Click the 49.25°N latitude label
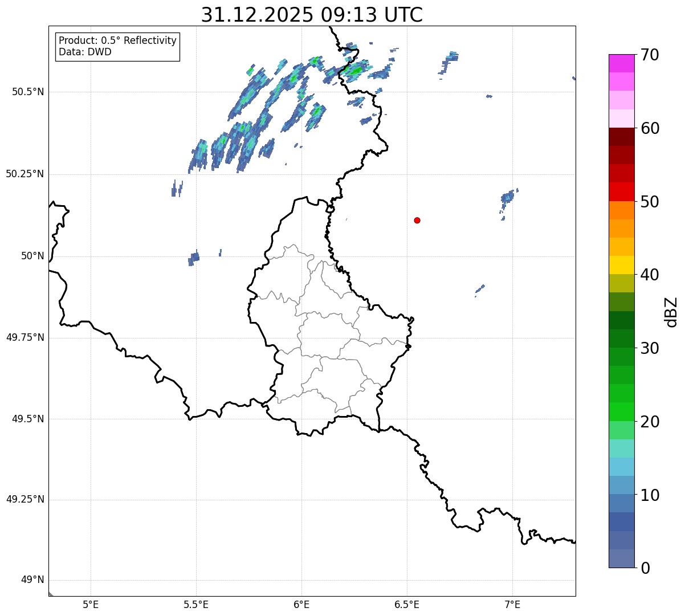 (25, 499)
